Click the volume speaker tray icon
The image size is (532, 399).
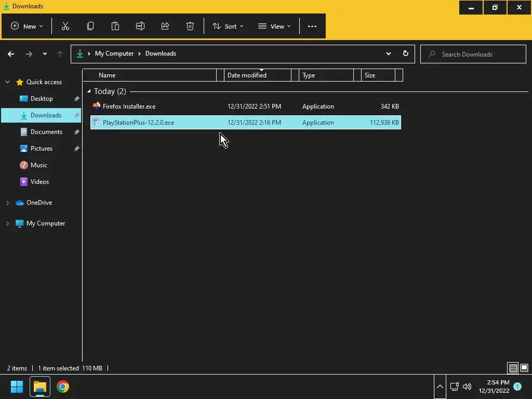(x=467, y=387)
